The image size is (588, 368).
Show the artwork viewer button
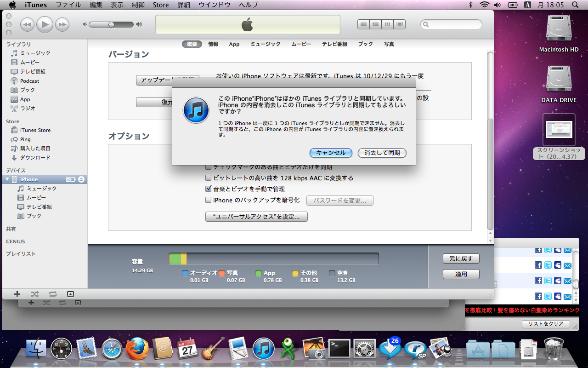(x=70, y=294)
